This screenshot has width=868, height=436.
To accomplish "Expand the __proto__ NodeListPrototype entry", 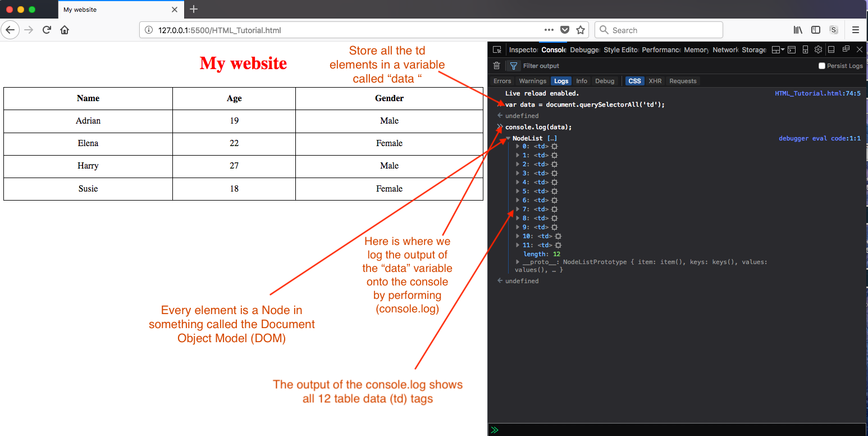I will click(x=518, y=262).
